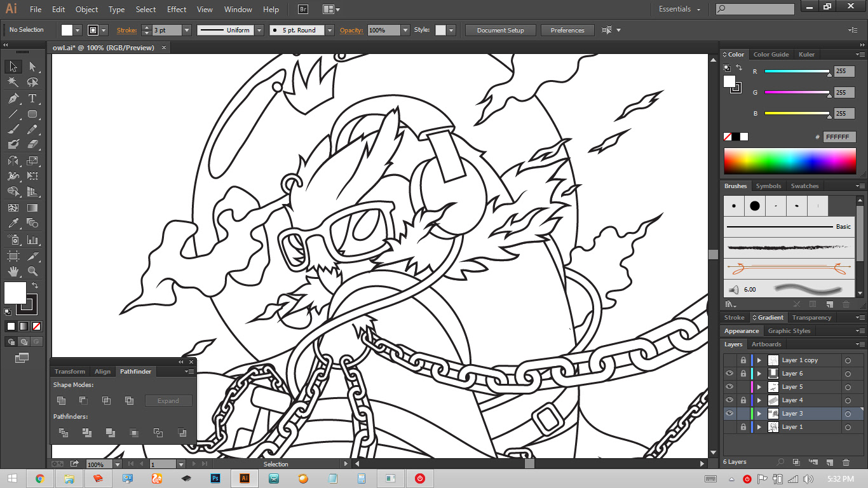Image resolution: width=868 pixels, height=488 pixels.
Task: Select the Eyedropper tool
Action: tap(13, 224)
